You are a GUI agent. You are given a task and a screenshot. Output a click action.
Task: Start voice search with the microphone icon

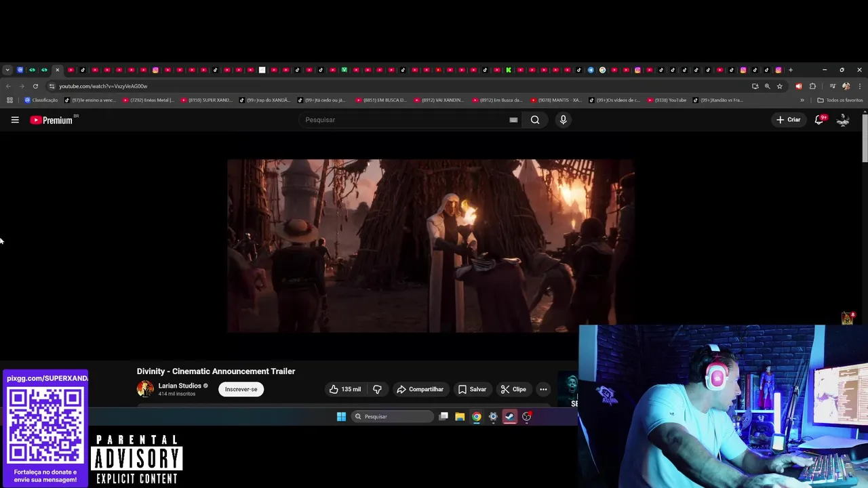point(563,120)
